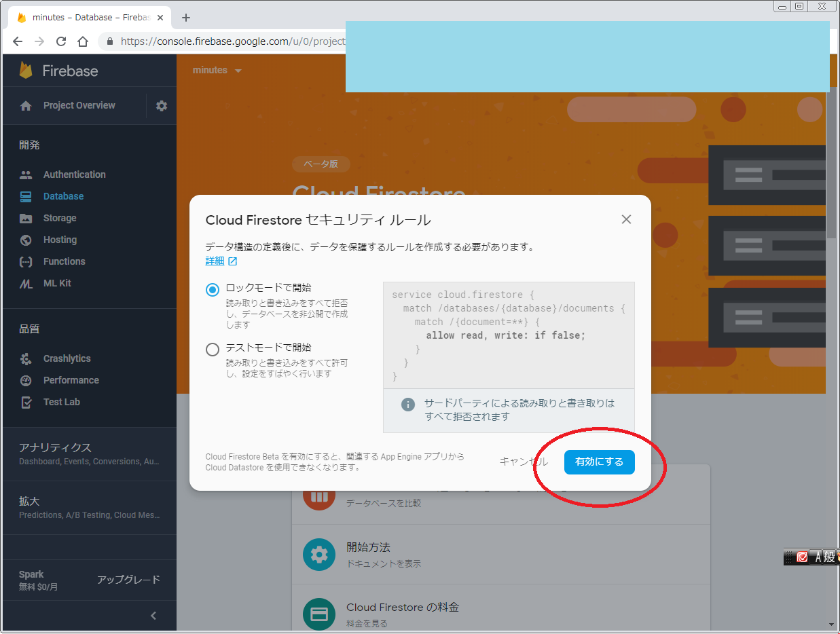
Task: Open Performance in the sidebar
Action: point(71,380)
